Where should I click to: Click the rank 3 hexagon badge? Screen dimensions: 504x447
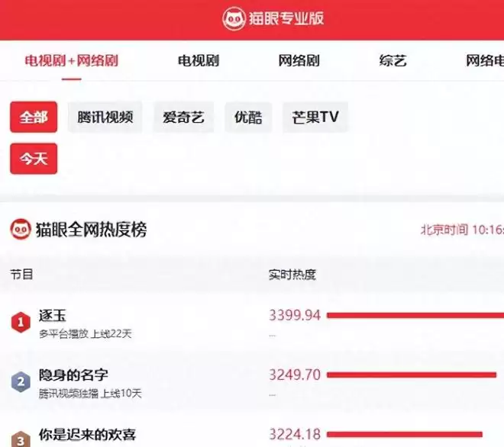[20, 439]
